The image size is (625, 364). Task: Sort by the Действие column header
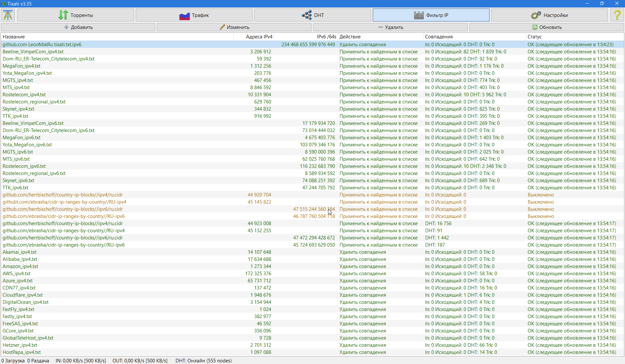coord(380,37)
